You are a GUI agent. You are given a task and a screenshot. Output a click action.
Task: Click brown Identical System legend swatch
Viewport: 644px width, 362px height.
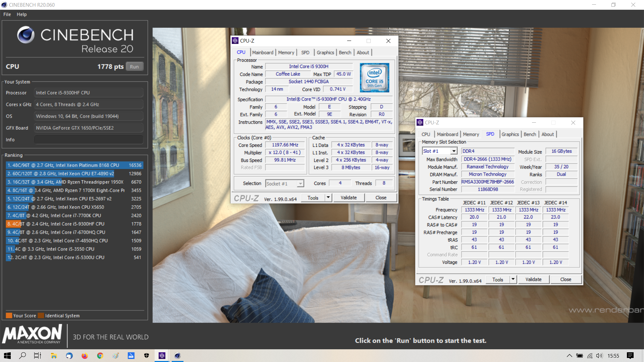(41, 315)
